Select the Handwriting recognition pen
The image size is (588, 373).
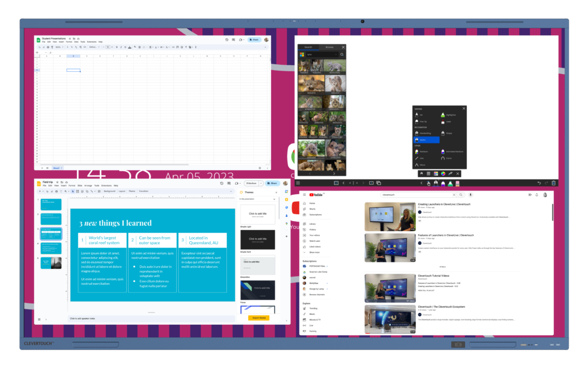pos(424,133)
